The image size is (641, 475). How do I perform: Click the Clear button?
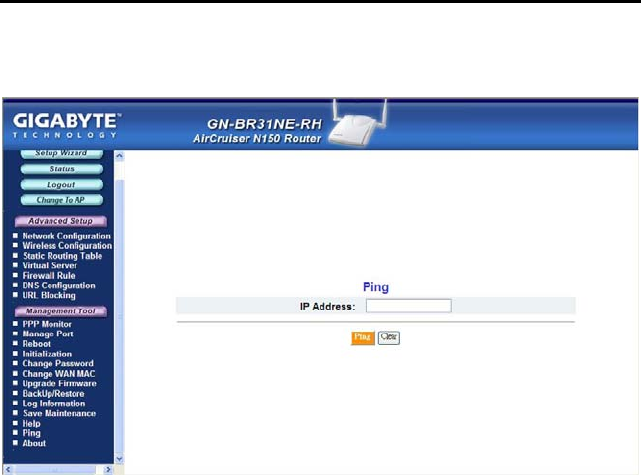(x=389, y=338)
